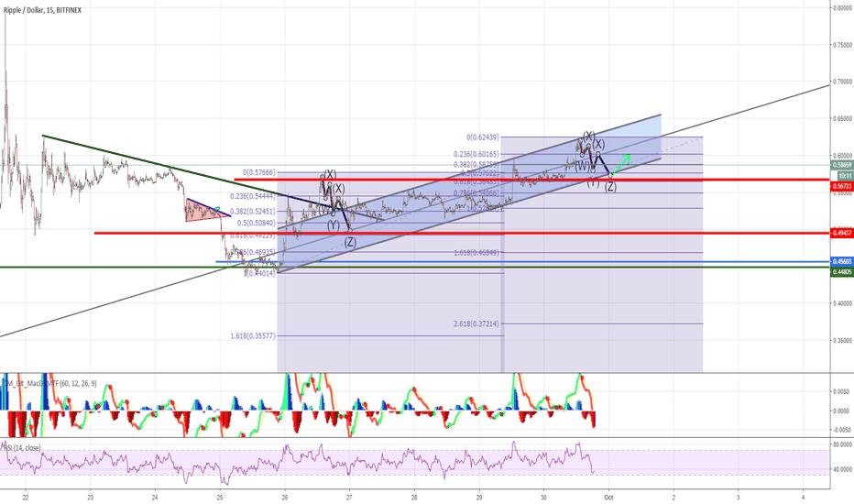Click the -0.0050 MACD scale value
This screenshot has height=504, width=854.
(841, 430)
